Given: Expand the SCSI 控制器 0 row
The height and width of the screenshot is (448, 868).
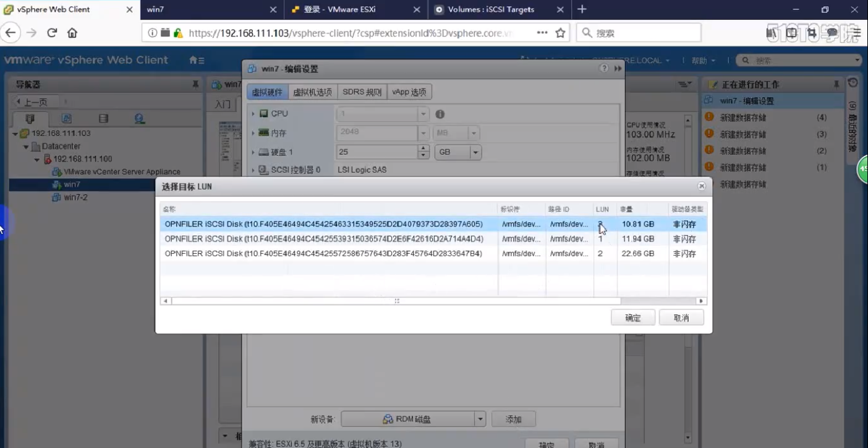Looking at the screenshot, I should tap(253, 170).
